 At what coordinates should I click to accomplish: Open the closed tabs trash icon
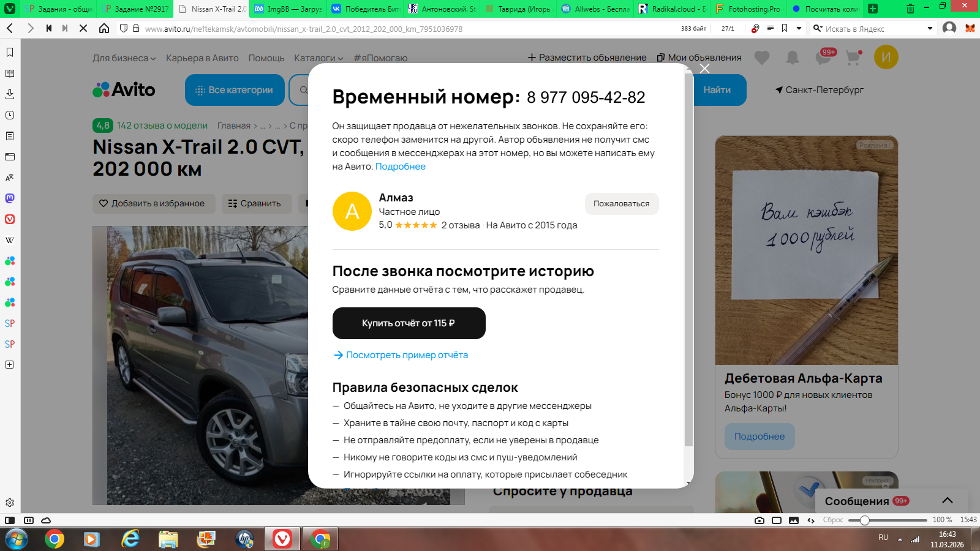(x=910, y=9)
